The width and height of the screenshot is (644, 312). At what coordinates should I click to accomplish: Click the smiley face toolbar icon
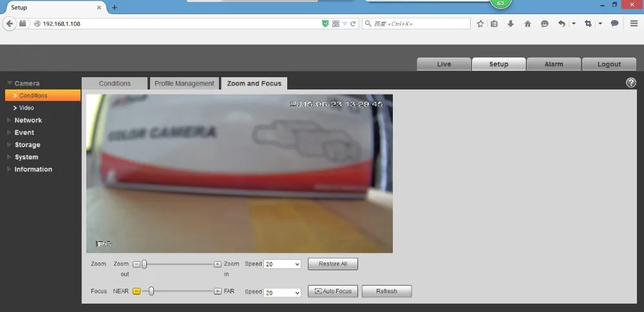(545, 24)
